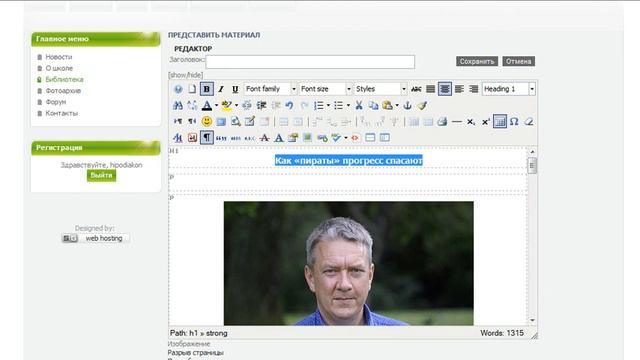The height and width of the screenshot is (360, 640).
Task: Set left-to-right text direction
Action: tap(178, 121)
